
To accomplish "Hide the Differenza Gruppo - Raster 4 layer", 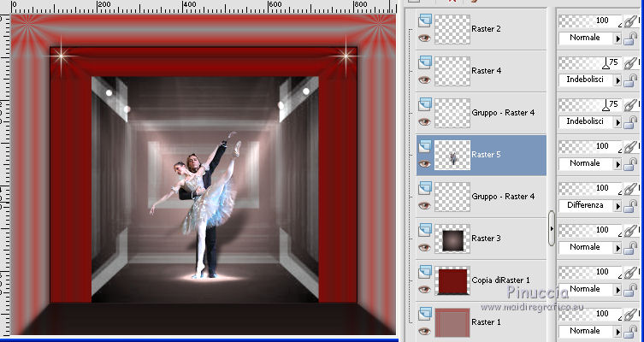I will 424,206.
